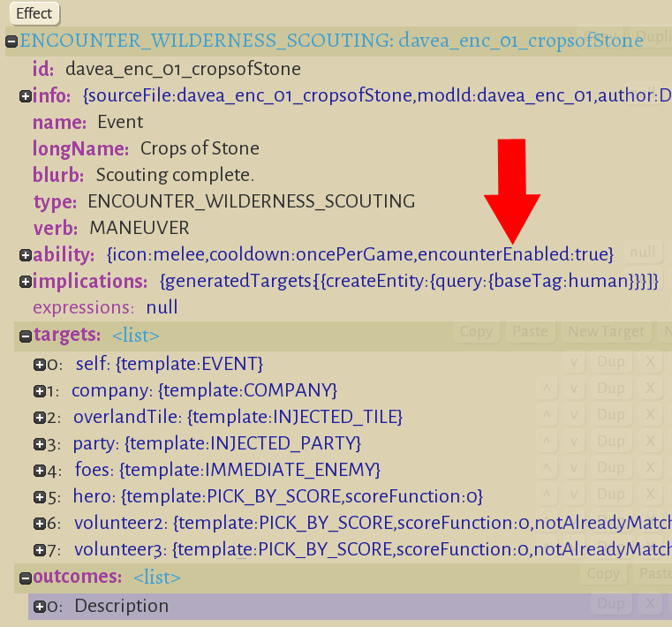Viewport: 672px width, 627px height.
Task: Collapse the targets list
Action: point(25,335)
